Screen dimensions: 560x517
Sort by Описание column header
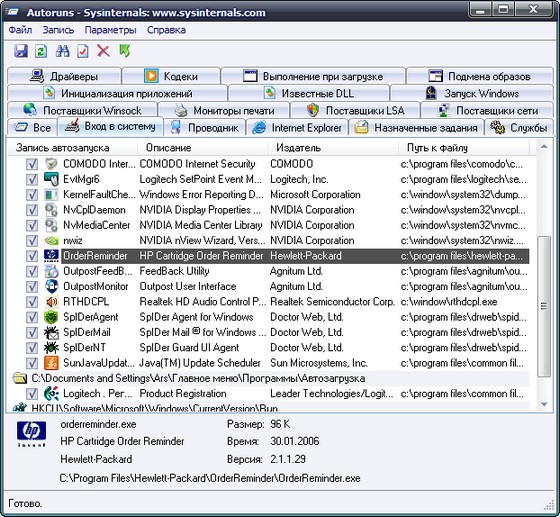(x=202, y=148)
